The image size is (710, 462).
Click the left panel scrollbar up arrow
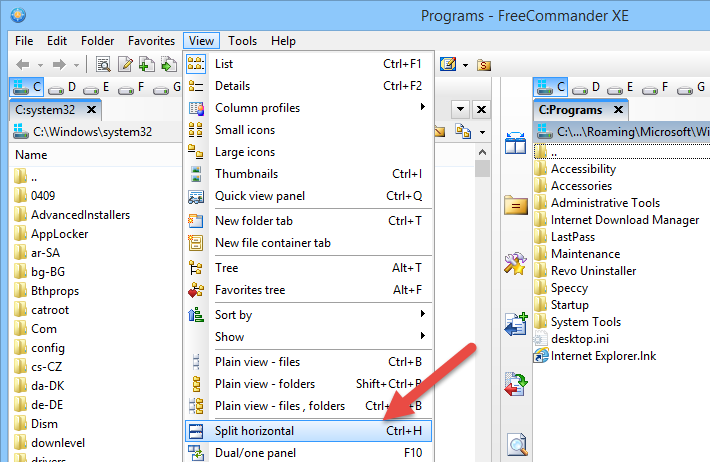[x=483, y=152]
